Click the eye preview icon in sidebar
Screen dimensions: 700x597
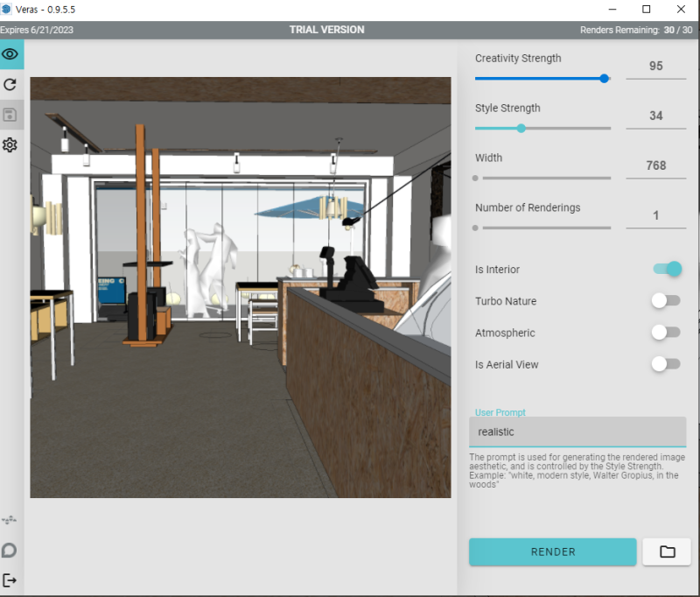[10, 54]
